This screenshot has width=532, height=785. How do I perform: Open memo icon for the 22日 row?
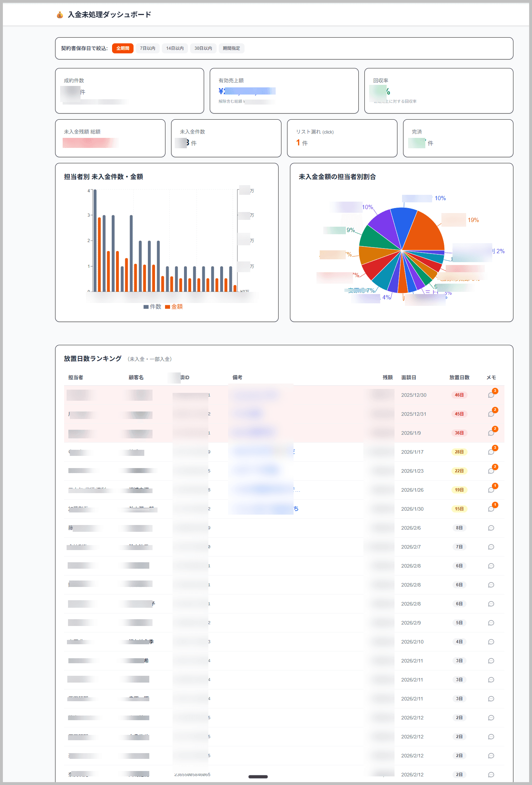click(491, 471)
